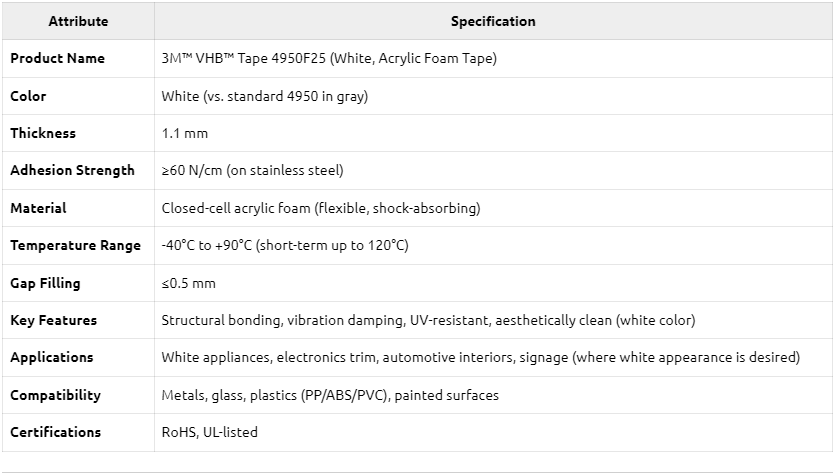
Task: Select the Adhesion Strength label
Action: pos(72,170)
